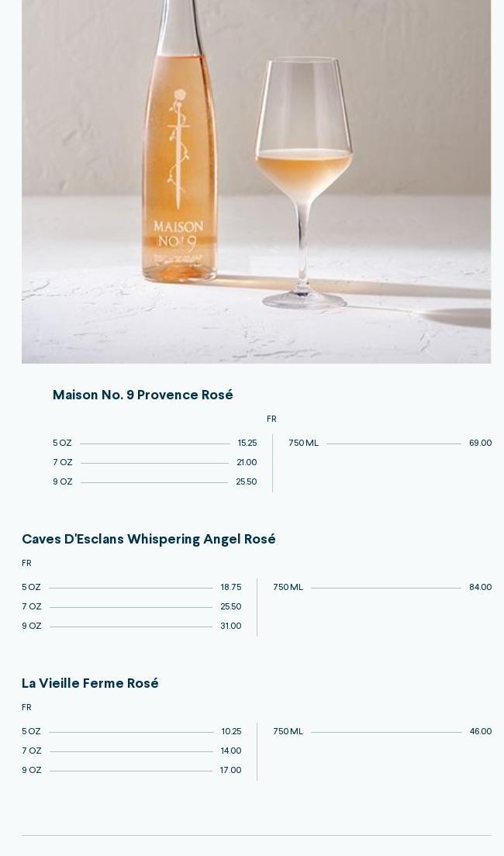504x856 pixels.
Task: Select La Vieille Ferme 7 OZ 14.00
Action: pyautogui.click(x=132, y=751)
